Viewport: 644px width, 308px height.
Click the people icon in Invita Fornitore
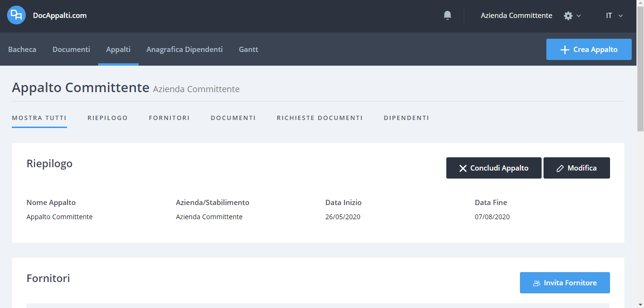[x=536, y=283]
